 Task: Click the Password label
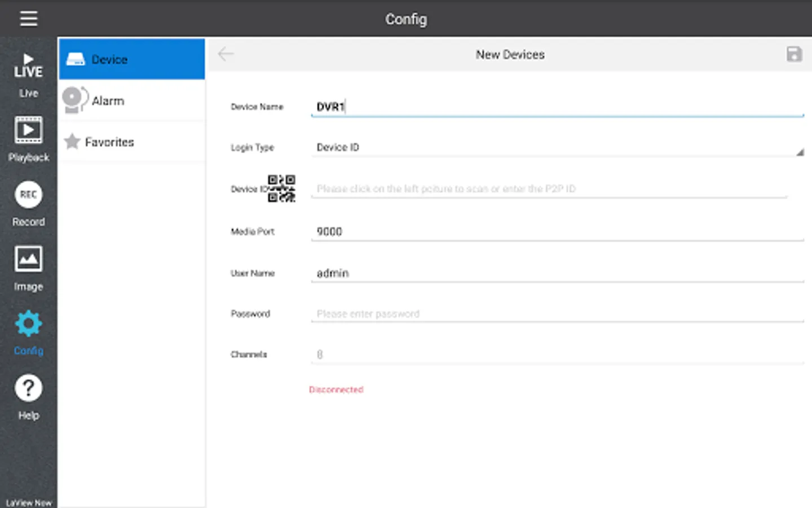(250, 314)
